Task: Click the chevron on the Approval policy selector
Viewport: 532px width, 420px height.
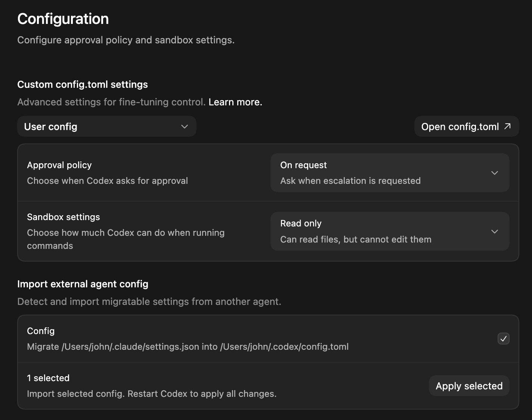Action: pyautogui.click(x=494, y=173)
